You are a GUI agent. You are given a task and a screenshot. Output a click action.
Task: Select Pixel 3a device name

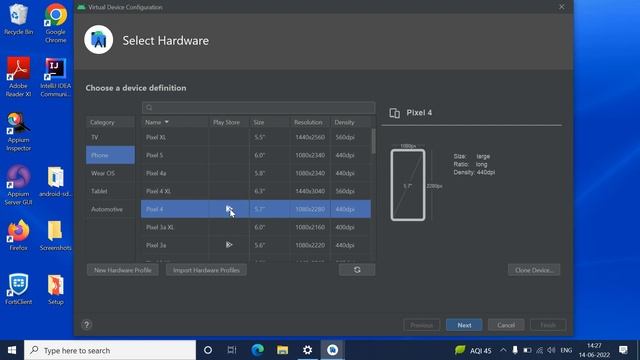pos(156,245)
